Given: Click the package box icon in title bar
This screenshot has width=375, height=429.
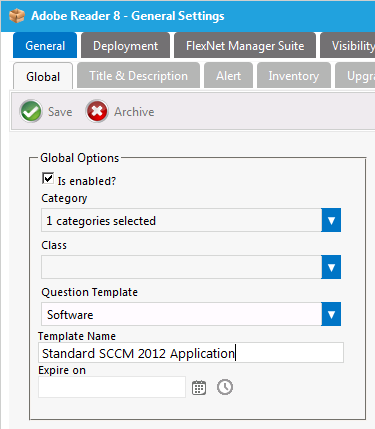Looking at the screenshot, I should click(17, 16).
